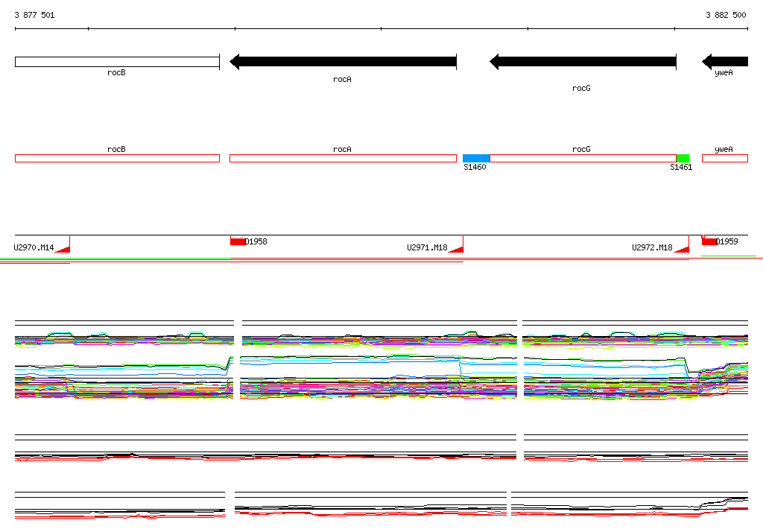Click the rocG label above the red box
This screenshot has height=532, width=763.
click(581, 150)
